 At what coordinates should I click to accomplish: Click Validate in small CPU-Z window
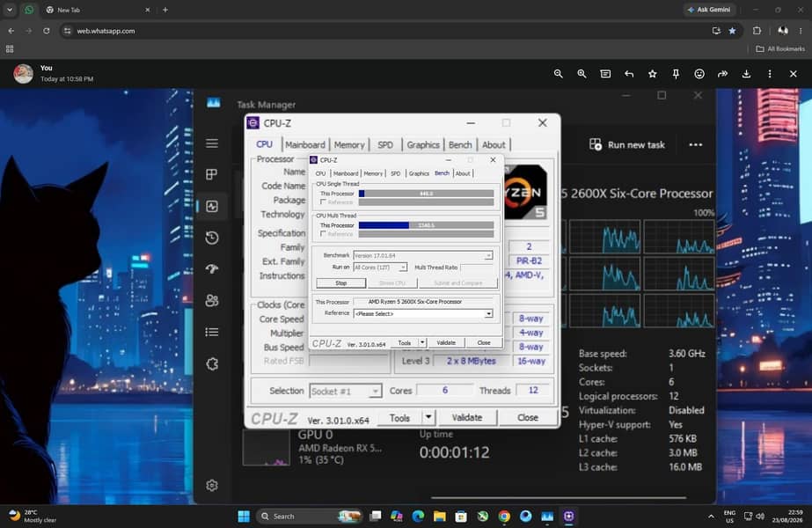coord(446,342)
